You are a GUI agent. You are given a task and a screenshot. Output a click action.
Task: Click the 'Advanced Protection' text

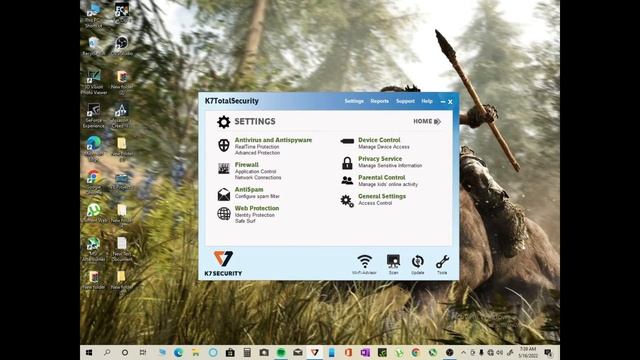click(x=258, y=153)
